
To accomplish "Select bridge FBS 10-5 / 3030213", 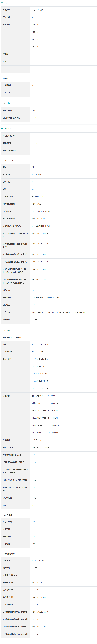I will [x=45, y=425].
